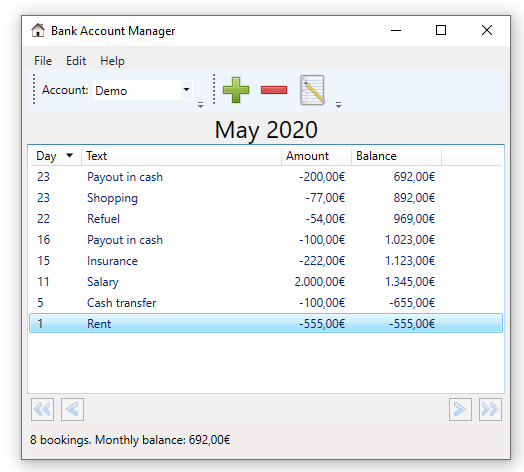Open the File menu

[43, 61]
